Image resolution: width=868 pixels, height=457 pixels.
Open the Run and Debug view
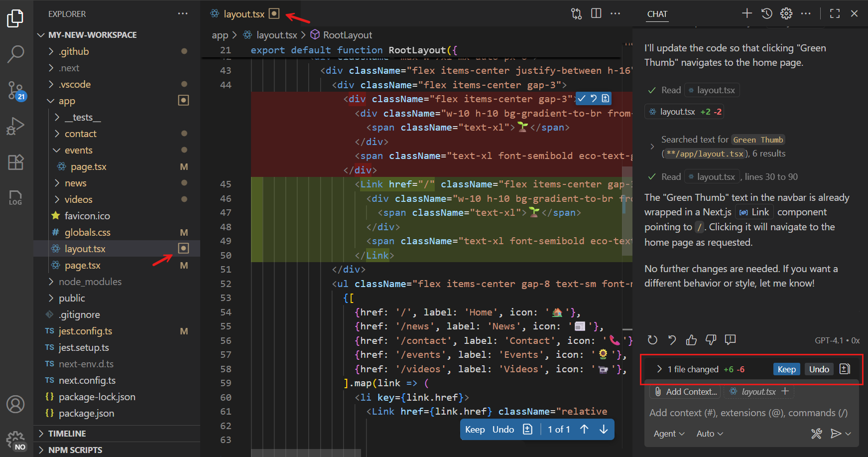coord(16,126)
